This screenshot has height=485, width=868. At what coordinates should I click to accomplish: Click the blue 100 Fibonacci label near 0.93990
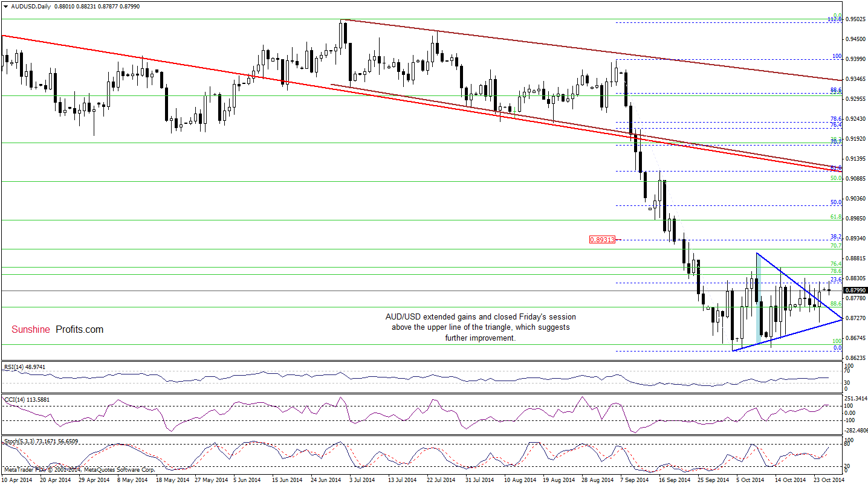click(837, 56)
